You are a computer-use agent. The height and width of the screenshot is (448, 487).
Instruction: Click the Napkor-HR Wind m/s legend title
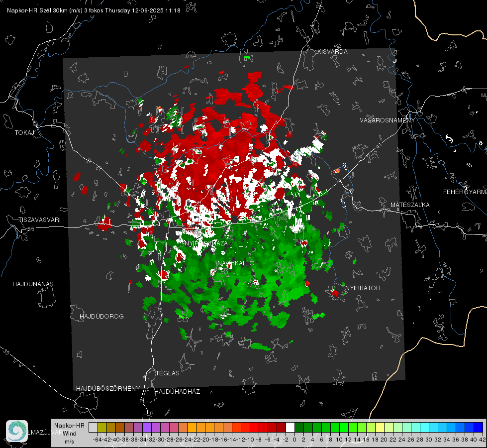(x=69, y=434)
